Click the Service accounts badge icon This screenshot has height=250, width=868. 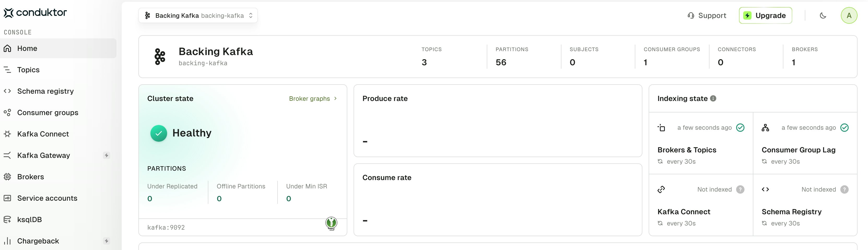[x=7, y=198]
